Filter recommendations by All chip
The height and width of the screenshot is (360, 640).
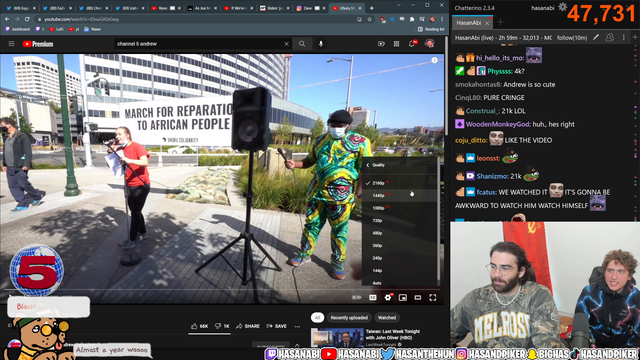tap(317, 318)
